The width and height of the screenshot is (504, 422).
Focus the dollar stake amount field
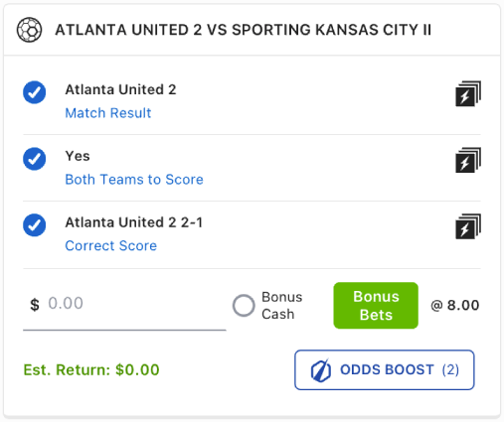click(124, 304)
